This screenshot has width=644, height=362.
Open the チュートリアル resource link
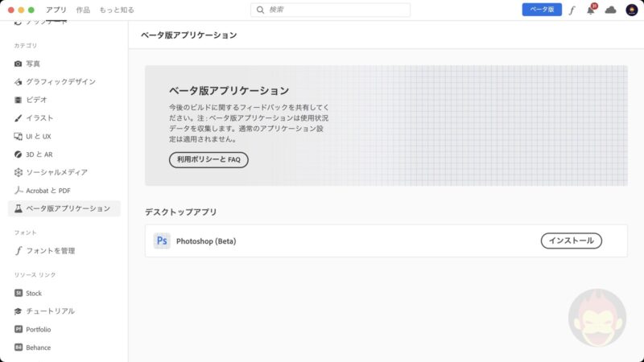coord(51,311)
